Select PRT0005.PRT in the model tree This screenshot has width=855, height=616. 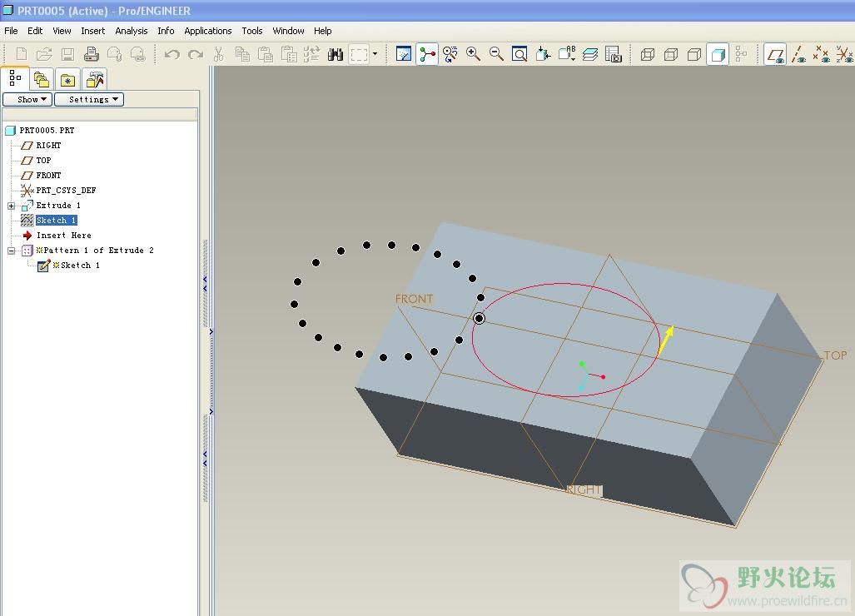coord(47,131)
